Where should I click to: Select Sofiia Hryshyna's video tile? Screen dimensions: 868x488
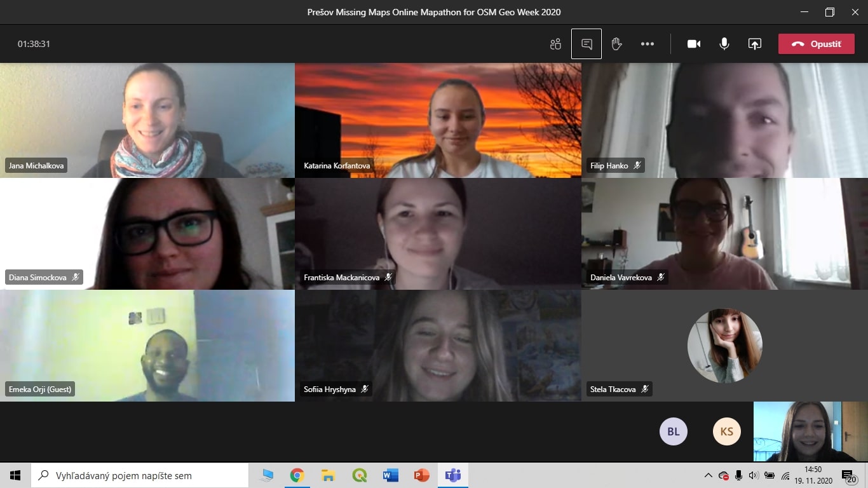(x=438, y=346)
